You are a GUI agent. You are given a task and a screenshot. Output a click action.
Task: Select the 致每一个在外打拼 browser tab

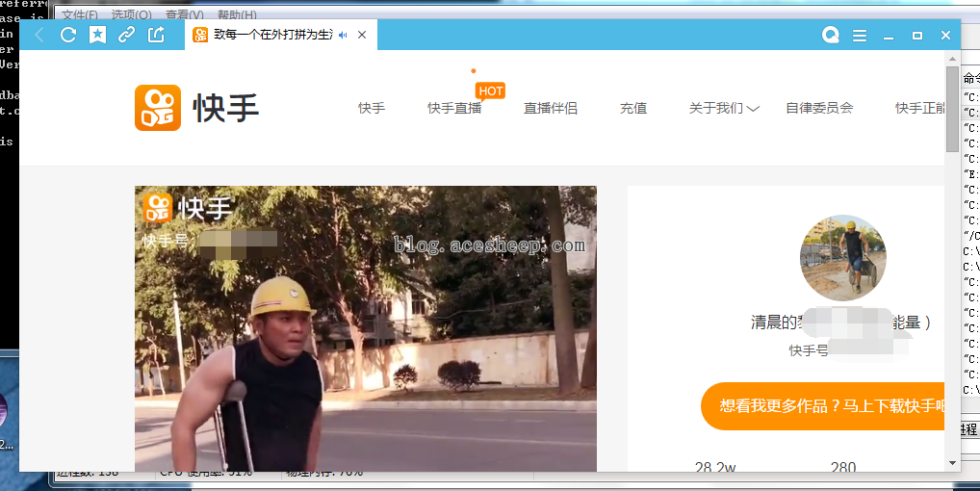coord(281,35)
